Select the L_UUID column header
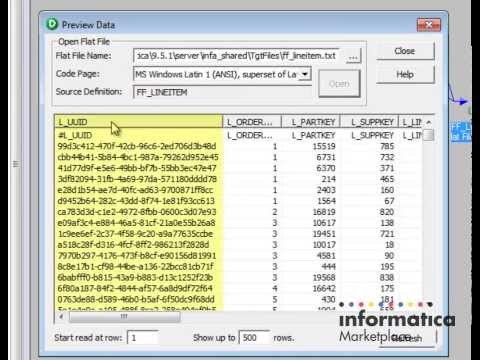The width and height of the screenshot is (480, 360). point(139,122)
